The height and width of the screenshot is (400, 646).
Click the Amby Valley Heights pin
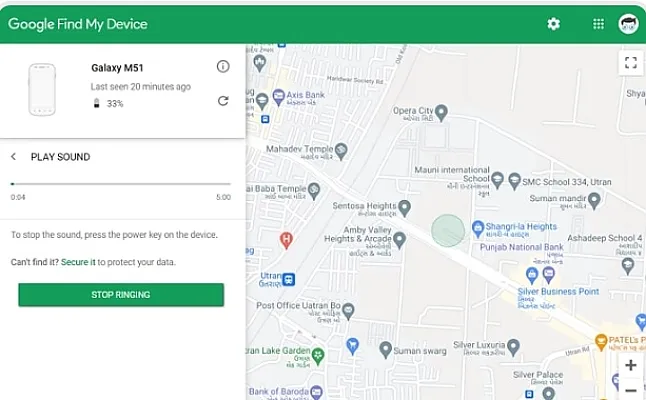click(x=399, y=240)
